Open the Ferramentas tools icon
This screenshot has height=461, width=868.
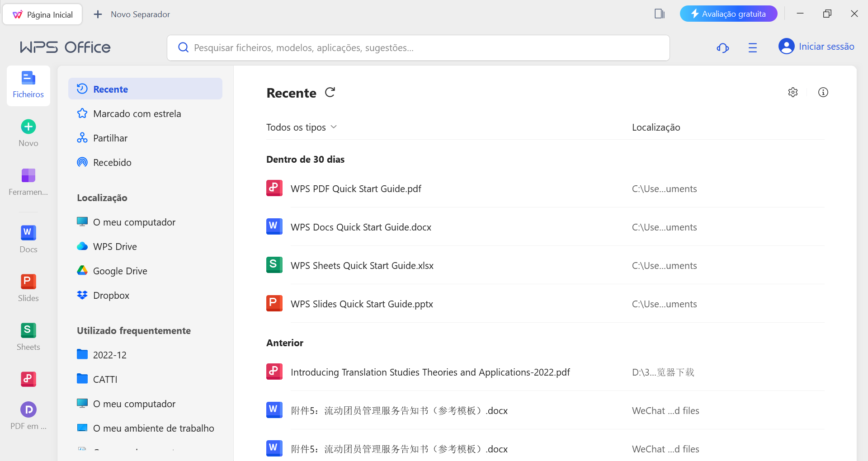tap(28, 175)
